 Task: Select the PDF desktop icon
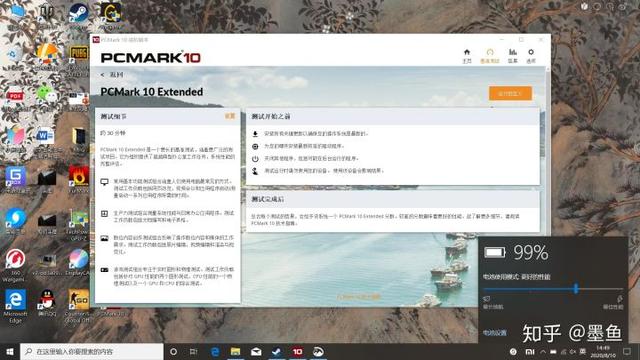pos(15,98)
